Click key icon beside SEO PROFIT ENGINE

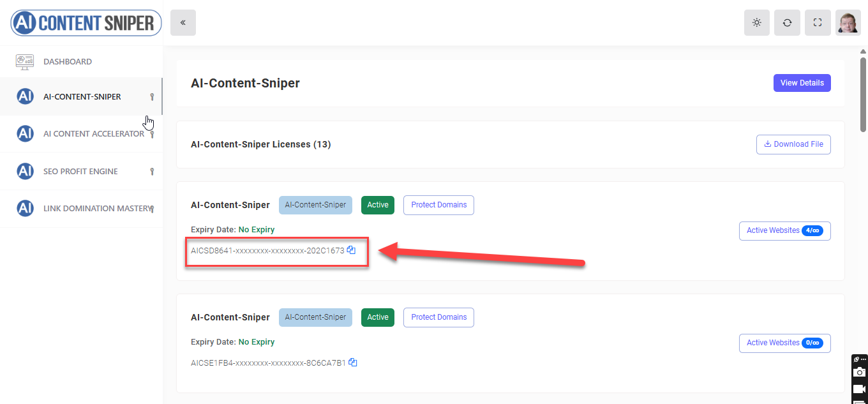[152, 171]
